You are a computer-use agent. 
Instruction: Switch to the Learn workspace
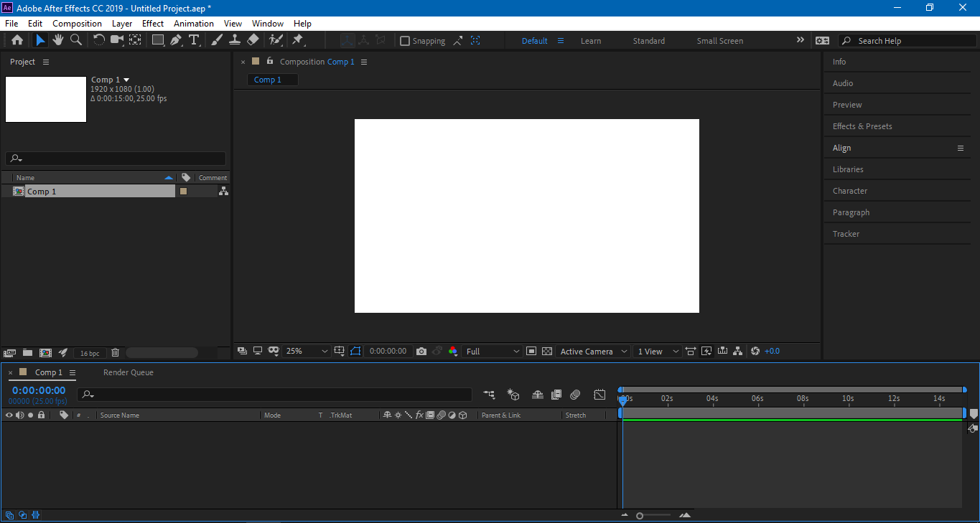coord(591,41)
